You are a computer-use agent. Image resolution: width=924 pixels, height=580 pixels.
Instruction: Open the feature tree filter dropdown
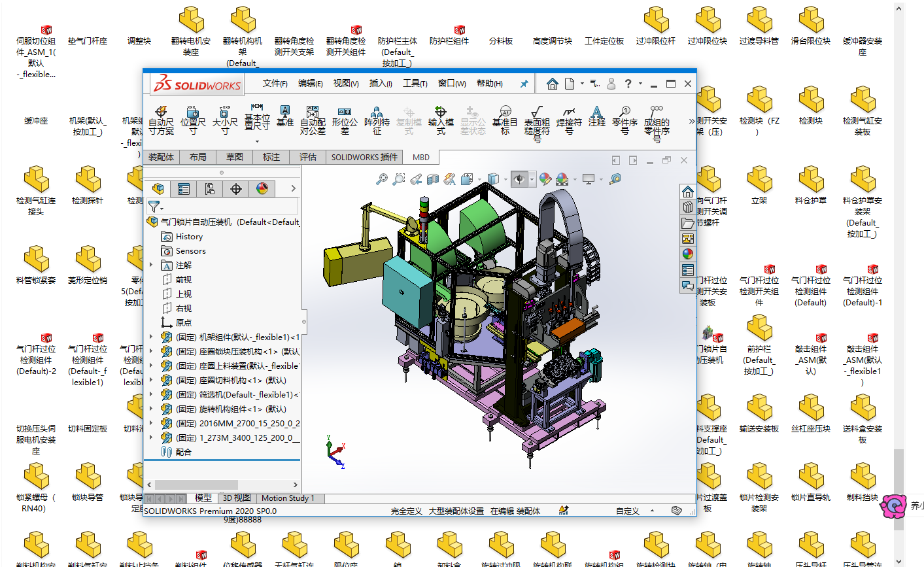[156, 207]
